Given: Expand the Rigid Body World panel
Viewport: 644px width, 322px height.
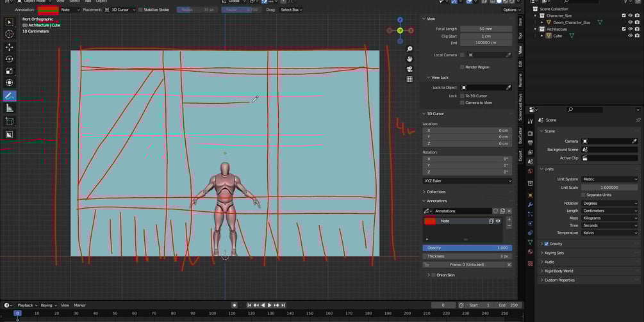Looking at the screenshot, I should click(556, 271).
